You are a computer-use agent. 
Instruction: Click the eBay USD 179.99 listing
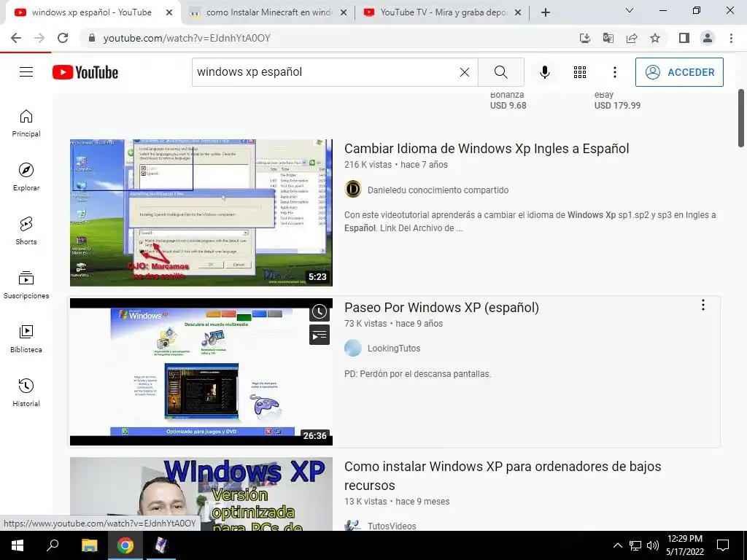[617, 101]
